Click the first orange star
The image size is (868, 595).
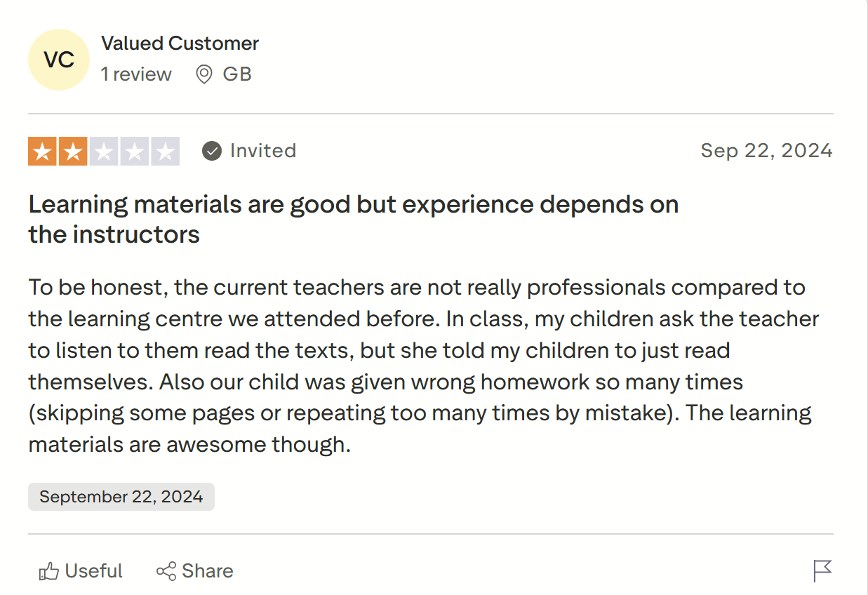pyautogui.click(x=43, y=152)
